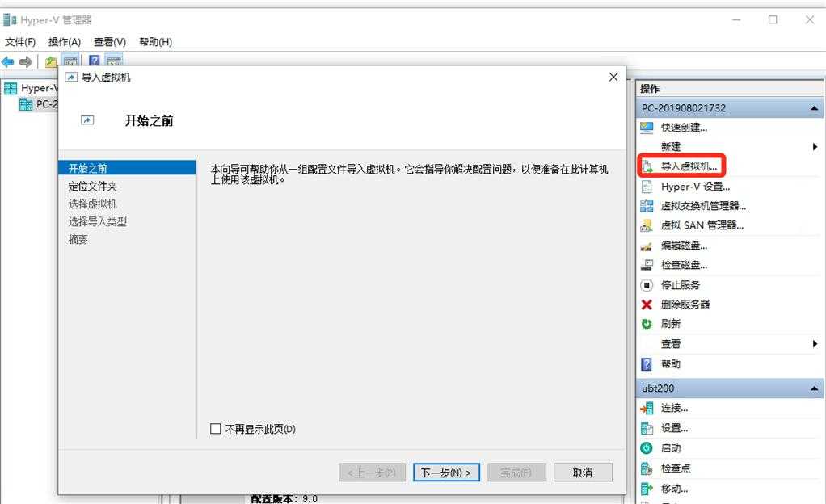Collapse the PC-201908021732 actions section
Image resolution: width=826 pixels, height=504 pixels.
[815, 108]
